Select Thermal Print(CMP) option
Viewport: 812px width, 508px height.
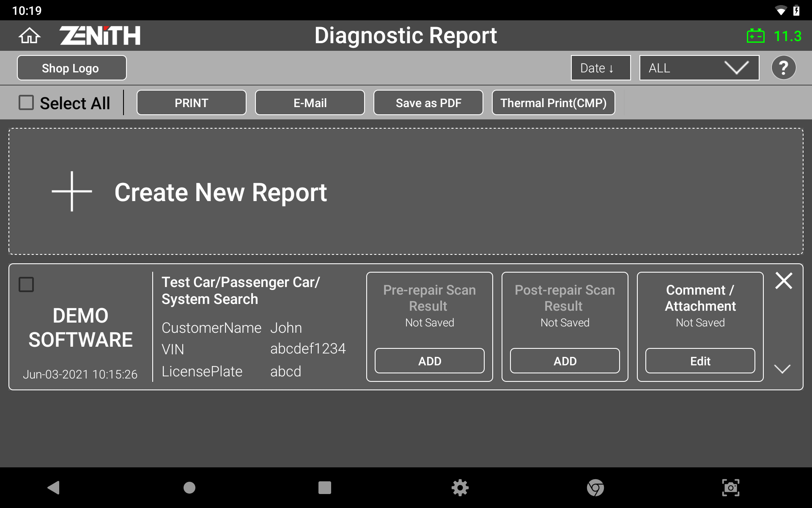(553, 102)
